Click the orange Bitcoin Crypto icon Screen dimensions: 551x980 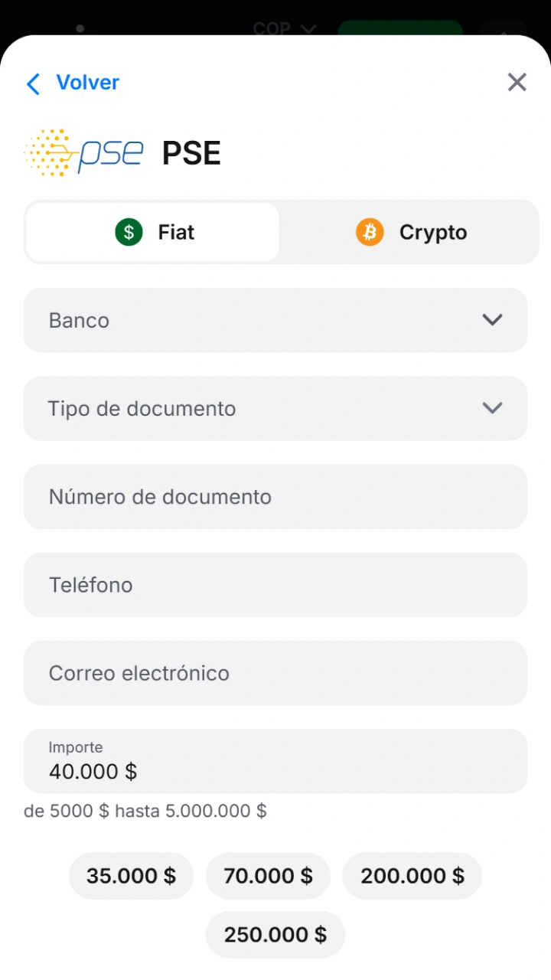(370, 232)
